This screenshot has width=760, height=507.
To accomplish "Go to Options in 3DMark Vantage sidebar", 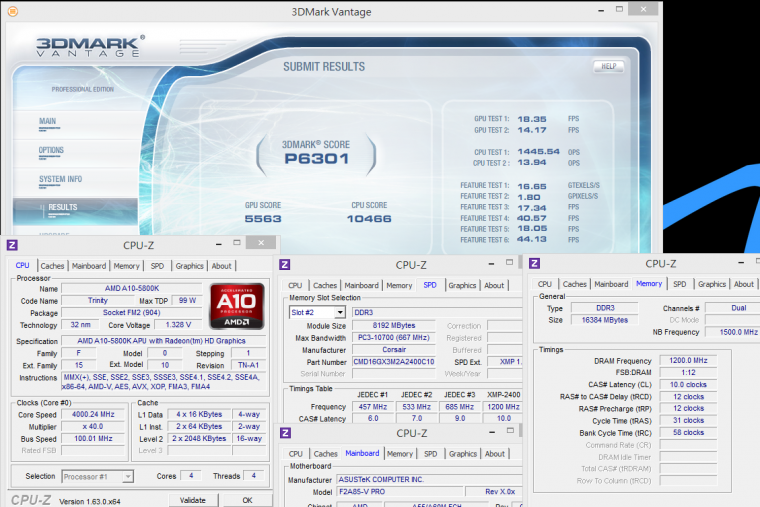I will pos(52,151).
